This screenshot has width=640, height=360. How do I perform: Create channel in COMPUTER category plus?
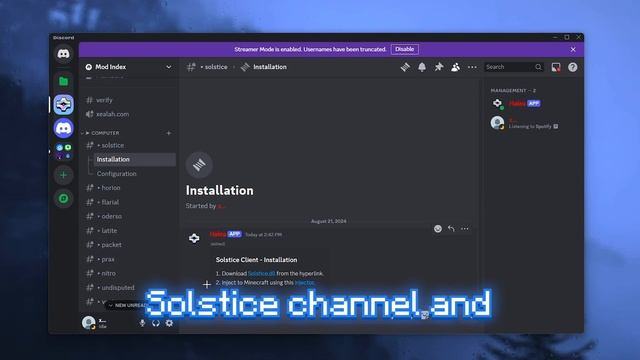(169, 133)
